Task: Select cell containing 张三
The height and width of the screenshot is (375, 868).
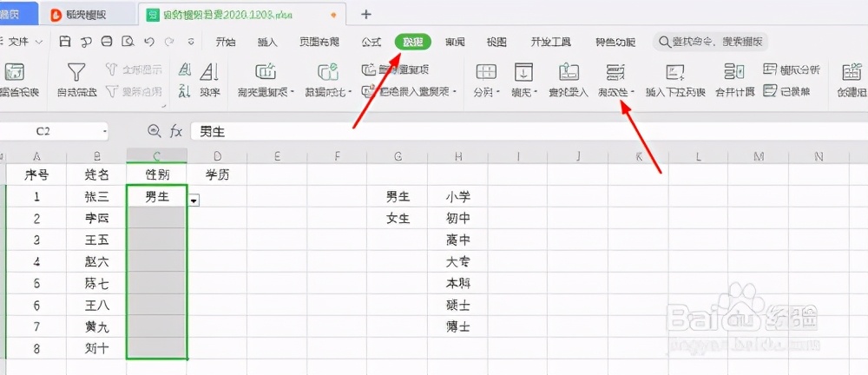Action: (97, 197)
